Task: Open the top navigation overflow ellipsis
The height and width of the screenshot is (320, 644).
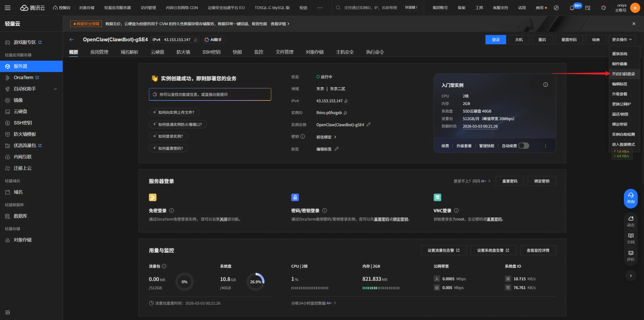Action: pos(320,8)
